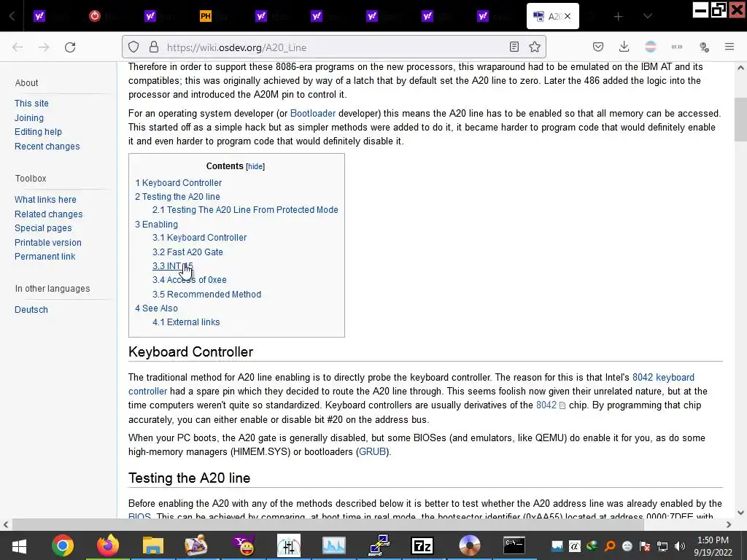The height and width of the screenshot is (560, 747).
Task: Close the A20 Line tab
Action: click(568, 17)
